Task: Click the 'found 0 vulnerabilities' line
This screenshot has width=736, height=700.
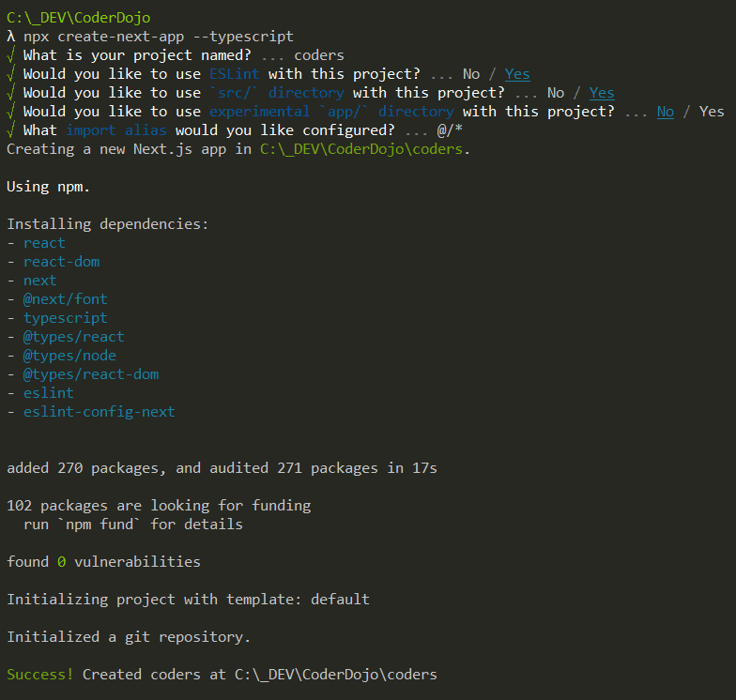Action: (103, 562)
